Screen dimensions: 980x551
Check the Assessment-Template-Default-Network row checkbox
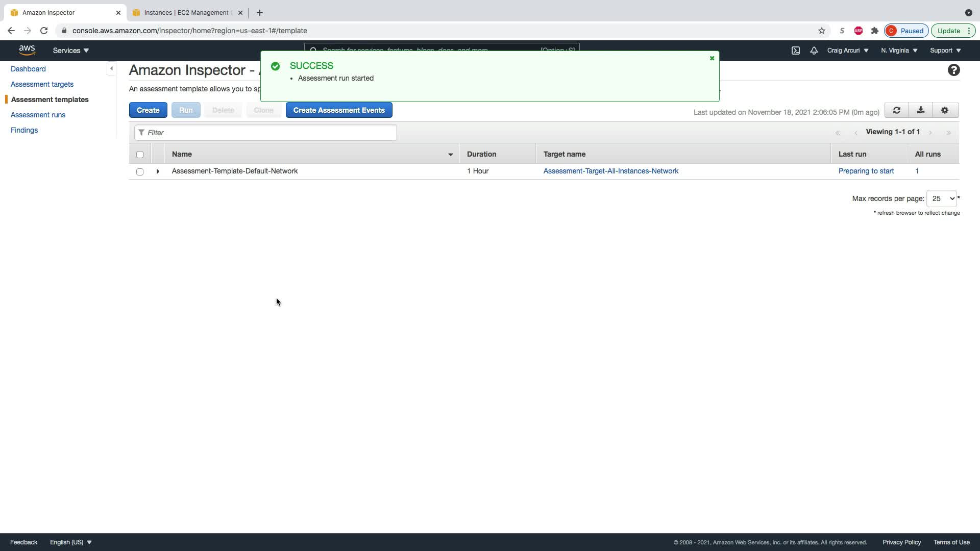click(140, 172)
